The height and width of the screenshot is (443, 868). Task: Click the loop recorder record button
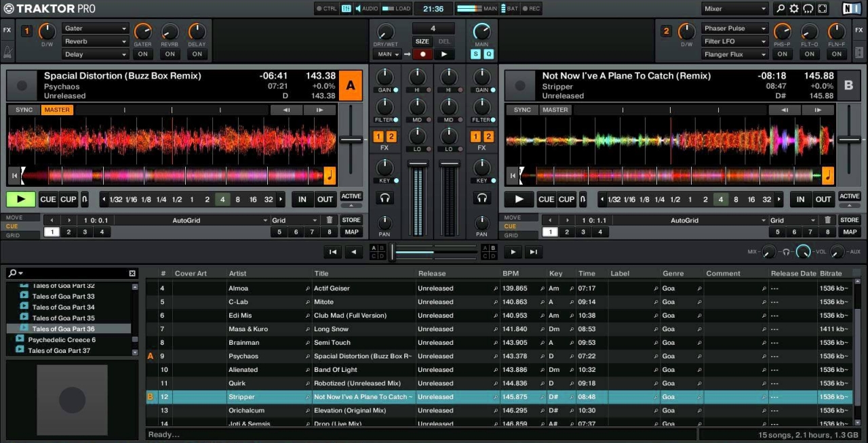(422, 54)
